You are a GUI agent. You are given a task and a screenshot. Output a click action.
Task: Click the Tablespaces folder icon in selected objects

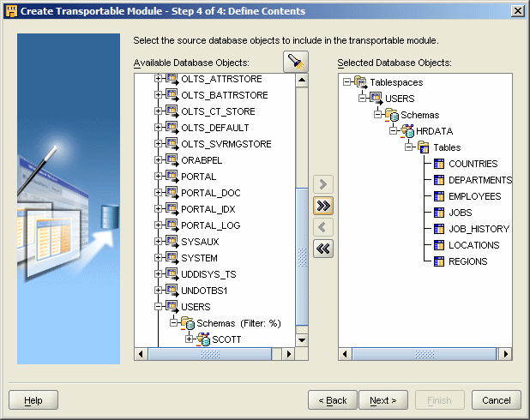[361, 82]
